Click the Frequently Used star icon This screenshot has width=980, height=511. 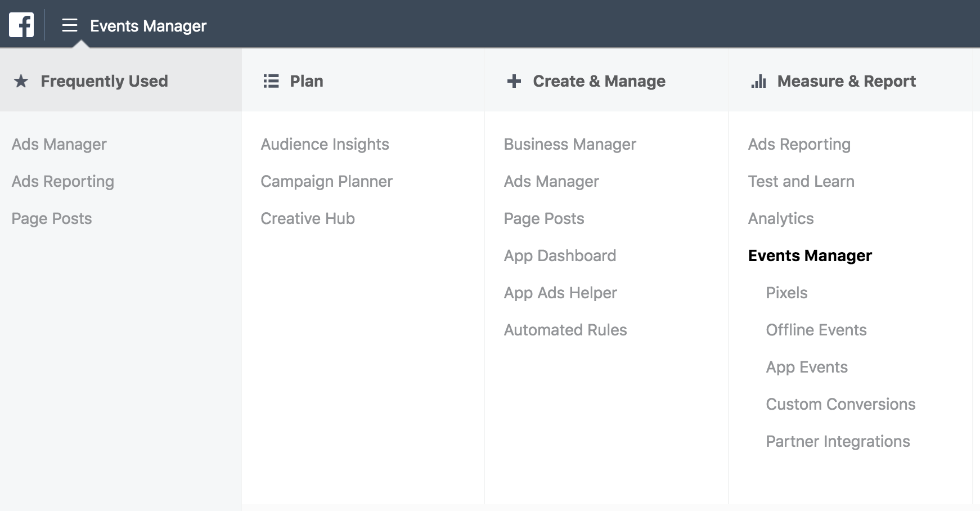pyautogui.click(x=21, y=81)
